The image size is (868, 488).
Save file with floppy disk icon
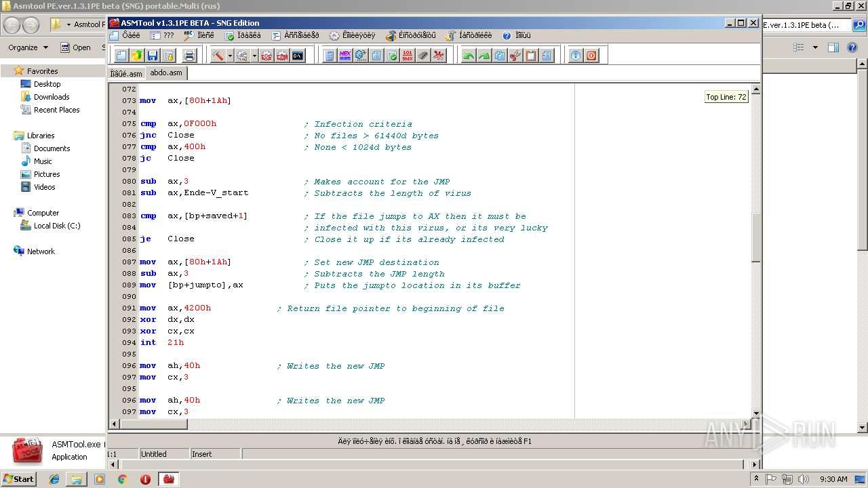pyautogui.click(x=153, y=56)
